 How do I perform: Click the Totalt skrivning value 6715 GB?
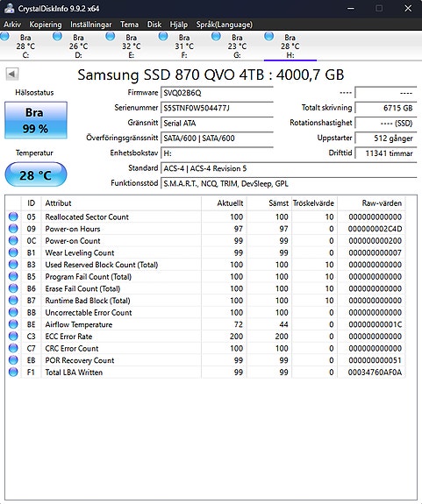[x=386, y=108]
